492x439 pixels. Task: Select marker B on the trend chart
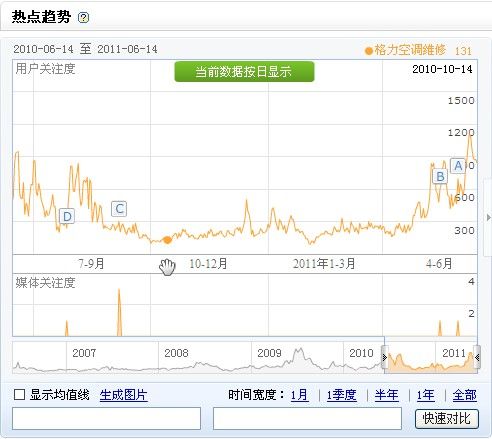pos(440,176)
